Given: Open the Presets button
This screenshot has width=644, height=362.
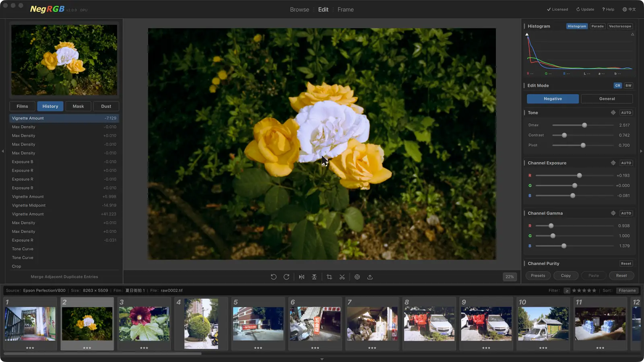Looking at the screenshot, I should pos(538,276).
